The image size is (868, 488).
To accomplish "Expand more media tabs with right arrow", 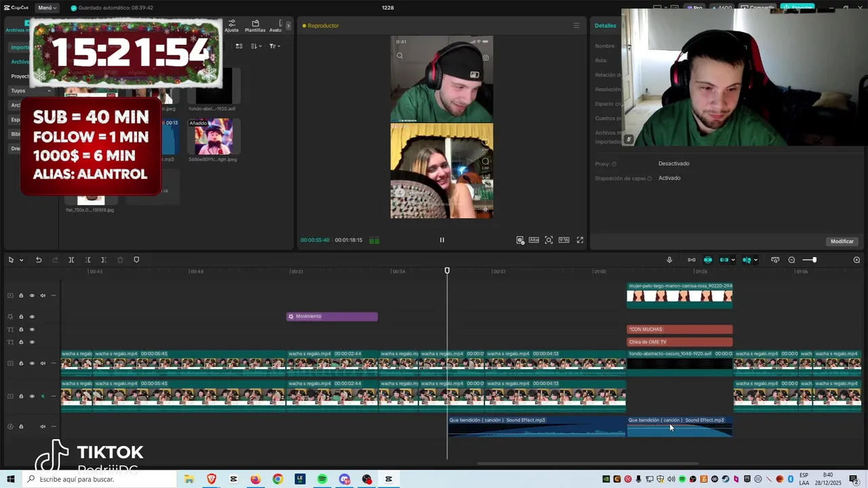I will point(288,26).
